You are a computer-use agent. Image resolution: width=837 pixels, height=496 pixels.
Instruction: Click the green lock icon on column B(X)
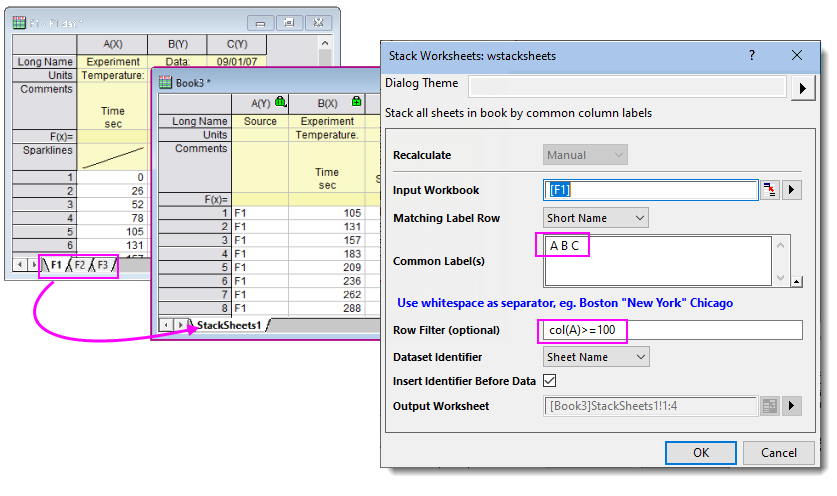point(357,101)
